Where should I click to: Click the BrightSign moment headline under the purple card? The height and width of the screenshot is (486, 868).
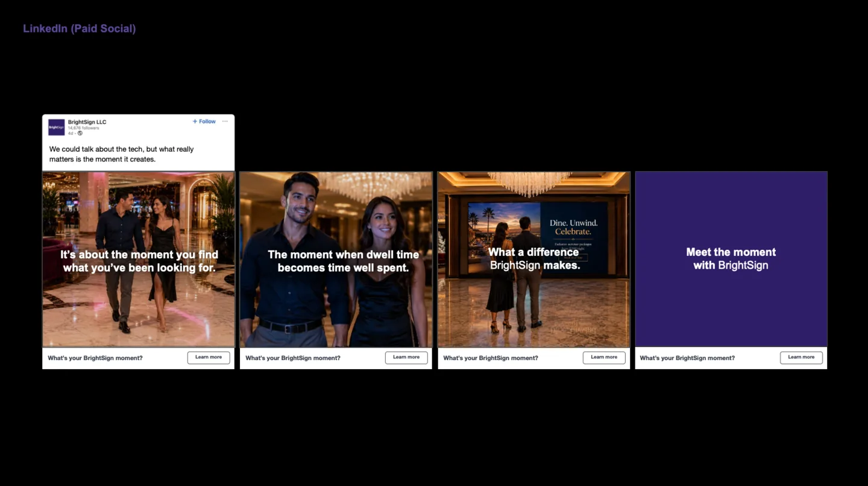[x=687, y=358]
